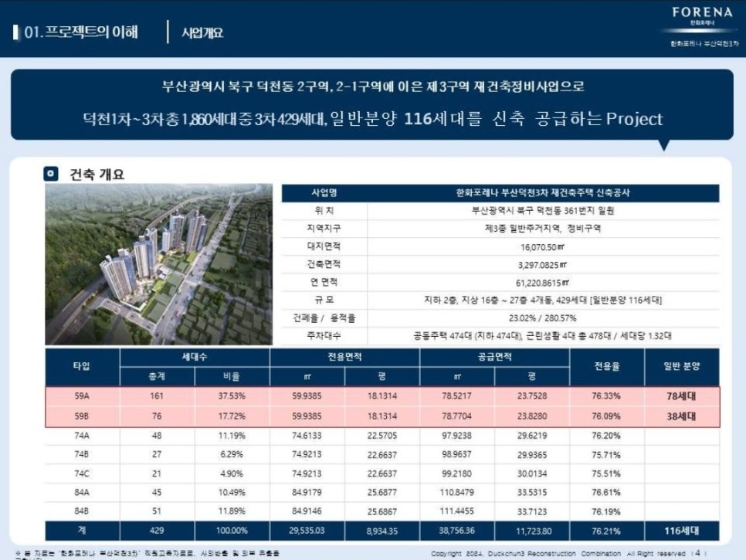Click the '61,220.8615㎡' total floor area value
The height and width of the screenshot is (560, 746).
(543, 283)
